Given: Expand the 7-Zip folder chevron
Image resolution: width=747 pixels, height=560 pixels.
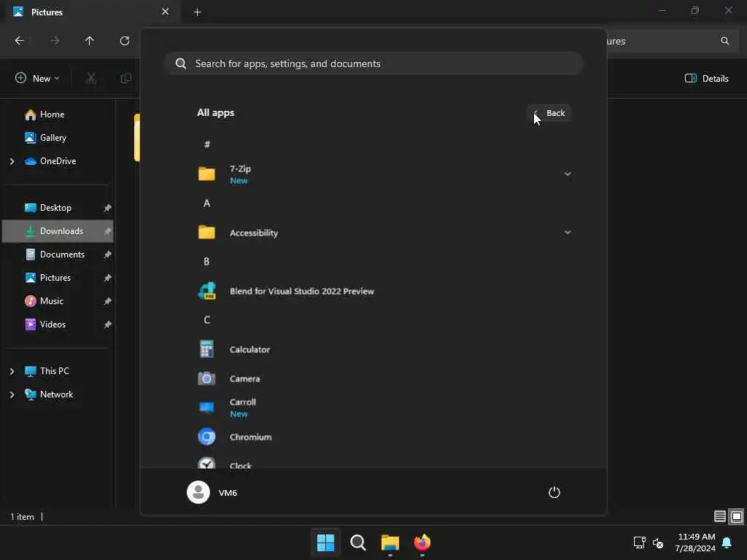Looking at the screenshot, I should point(568,174).
